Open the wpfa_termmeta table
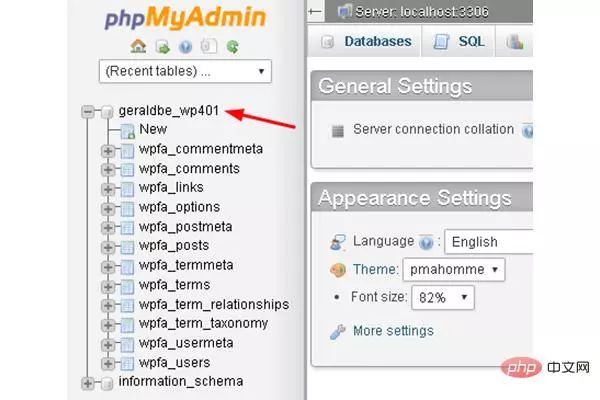Screen dimensions: 600x400 point(186,265)
